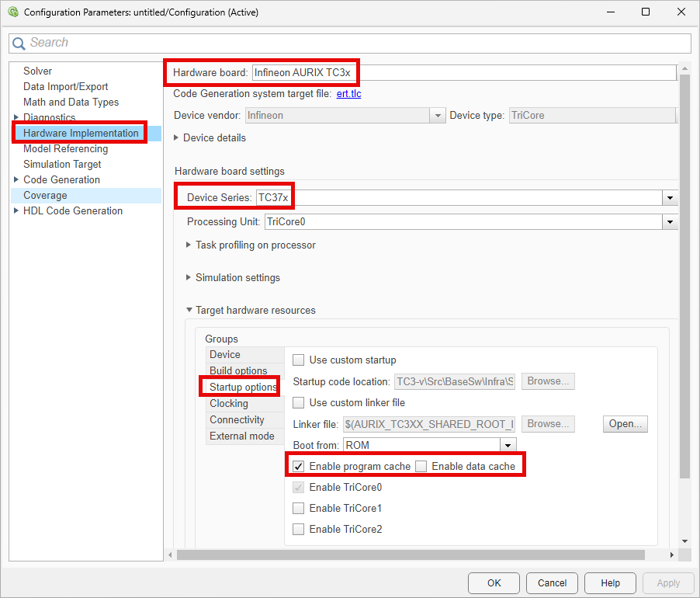Expand the Simulation settings section
Screen dimensions: 700x598
(189, 277)
